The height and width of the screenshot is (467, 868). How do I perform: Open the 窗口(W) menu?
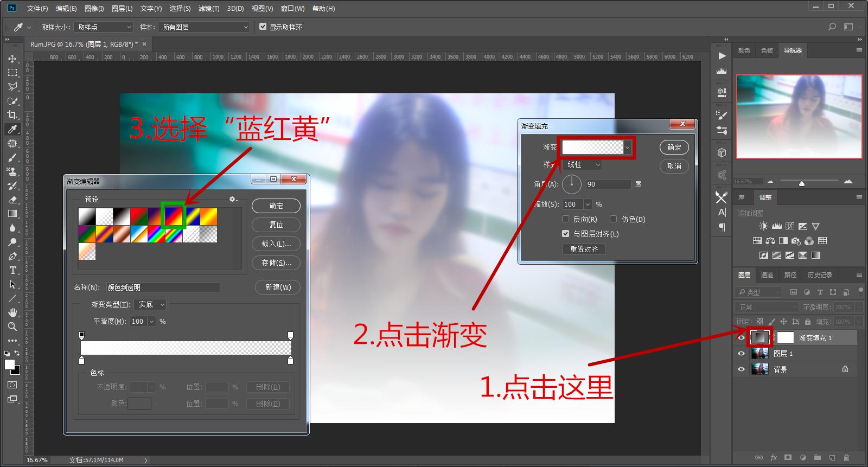[292, 9]
